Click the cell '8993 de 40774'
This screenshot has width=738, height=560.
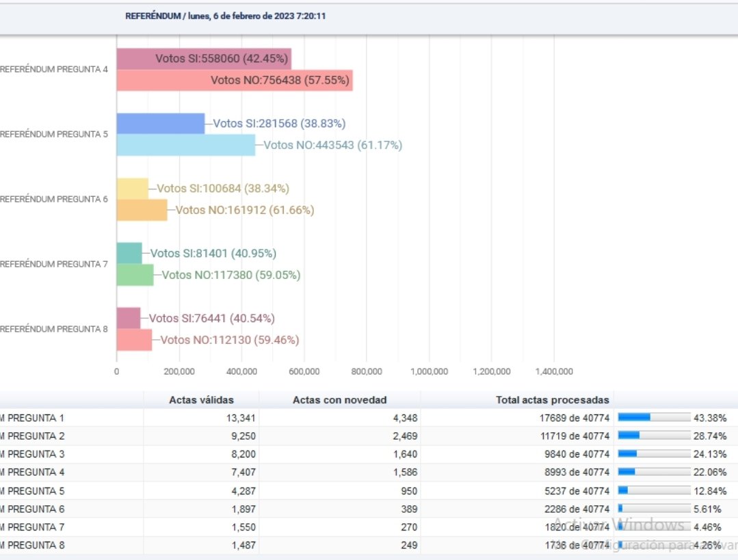577,472
